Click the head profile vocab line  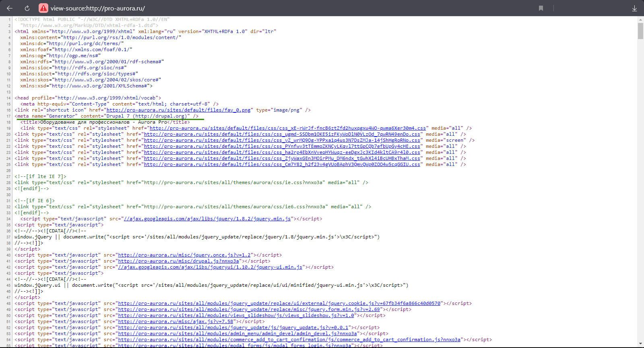(88, 98)
